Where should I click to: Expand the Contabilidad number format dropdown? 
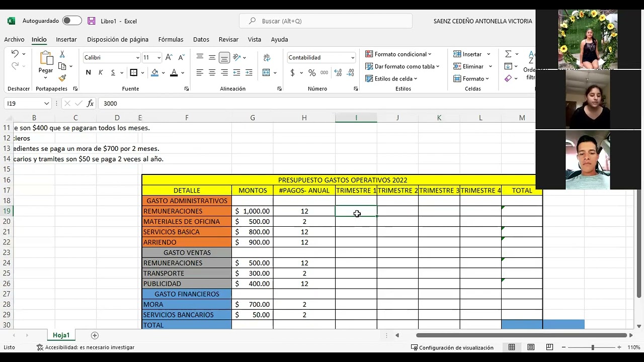352,58
